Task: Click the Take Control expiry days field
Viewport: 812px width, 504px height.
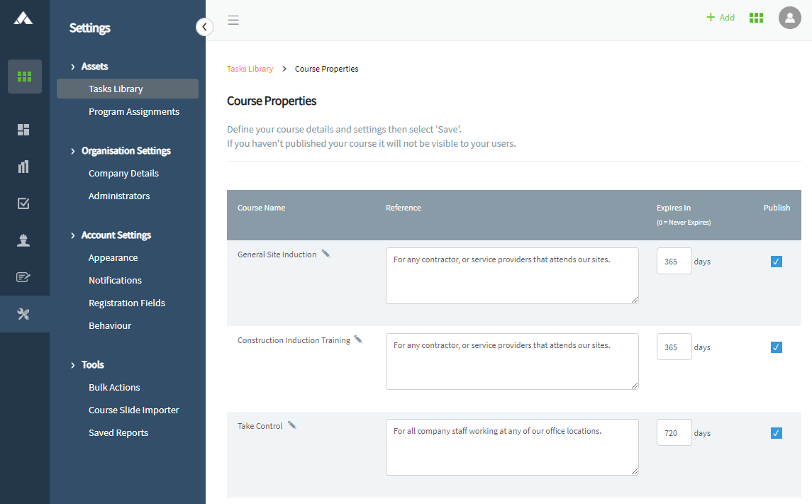Action: coord(674,433)
